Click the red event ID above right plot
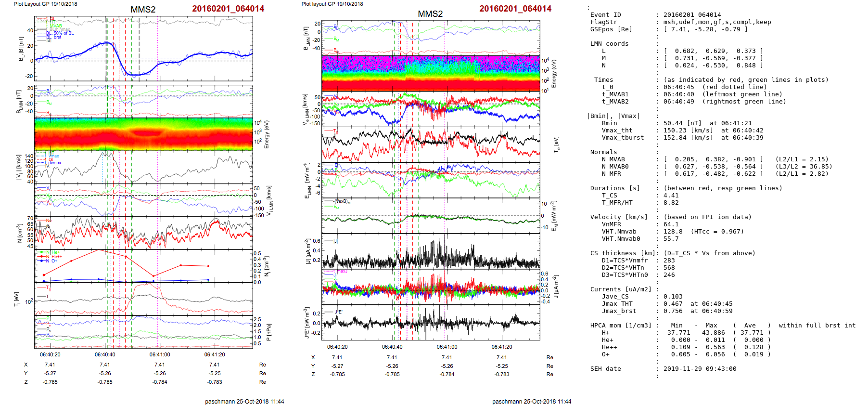Image resolution: width=868 pixels, height=405 pixels. coord(515,9)
